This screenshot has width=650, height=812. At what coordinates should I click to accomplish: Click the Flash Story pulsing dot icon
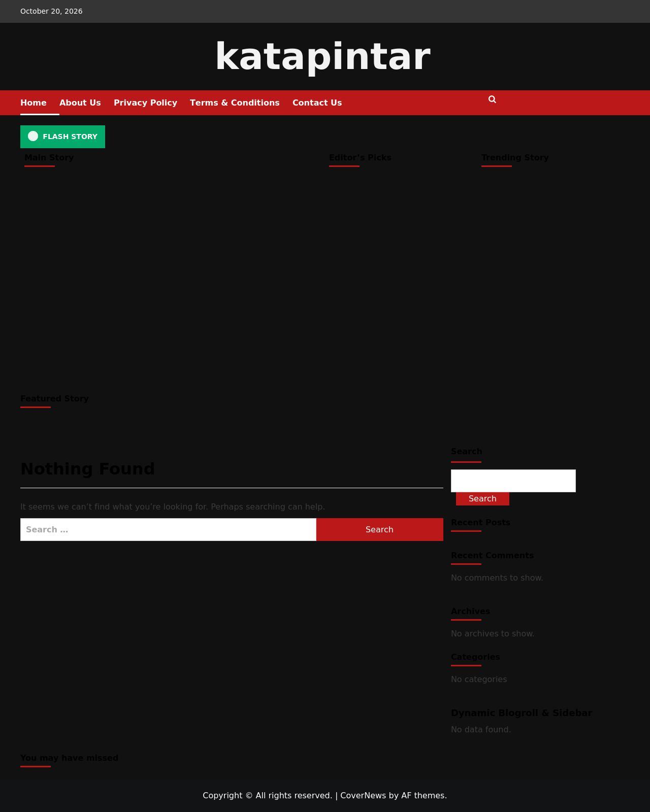(x=33, y=136)
